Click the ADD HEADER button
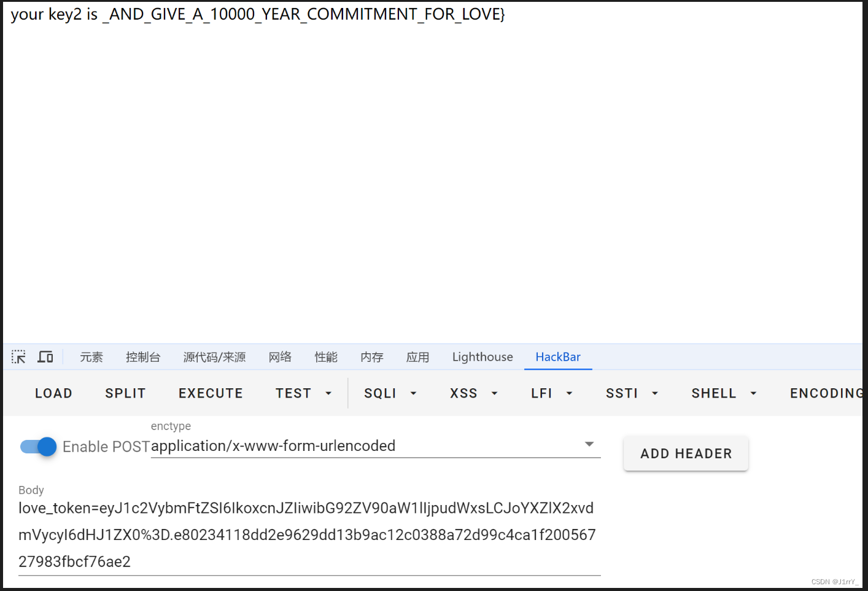Viewport: 868px width, 591px height. pos(686,453)
